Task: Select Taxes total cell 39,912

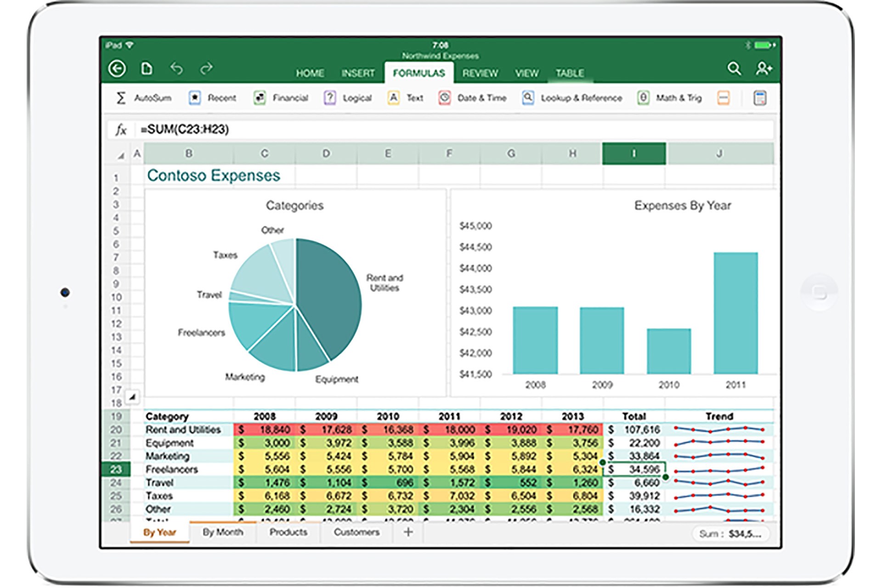Action: [634, 496]
